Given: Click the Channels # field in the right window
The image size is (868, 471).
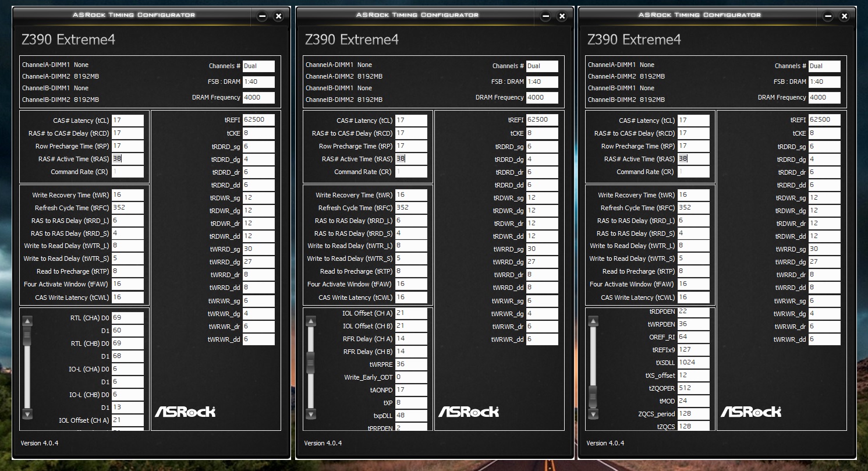Looking at the screenshot, I should 824,66.
